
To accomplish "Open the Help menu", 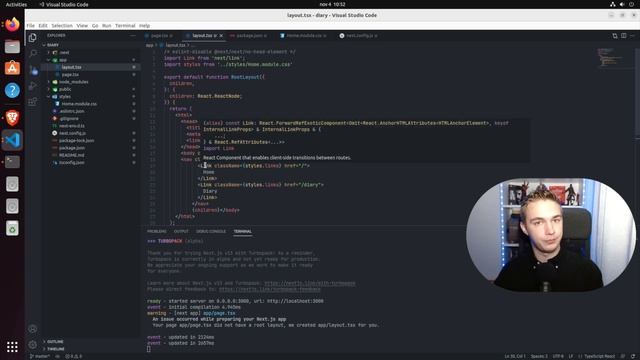I will (144, 26).
